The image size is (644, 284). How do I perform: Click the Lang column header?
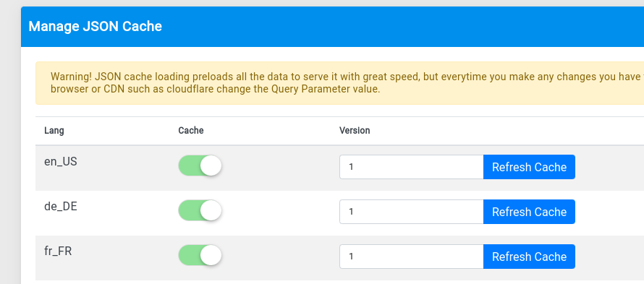coord(54,131)
